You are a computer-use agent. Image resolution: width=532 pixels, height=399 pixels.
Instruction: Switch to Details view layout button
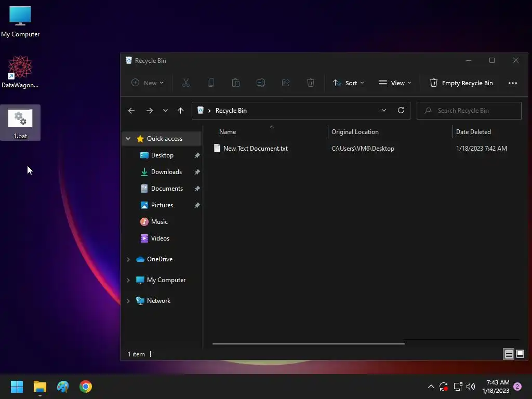click(x=509, y=354)
